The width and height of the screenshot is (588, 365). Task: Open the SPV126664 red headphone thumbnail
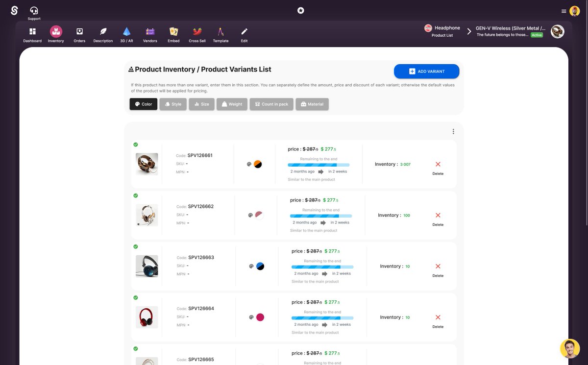pos(147,317)
